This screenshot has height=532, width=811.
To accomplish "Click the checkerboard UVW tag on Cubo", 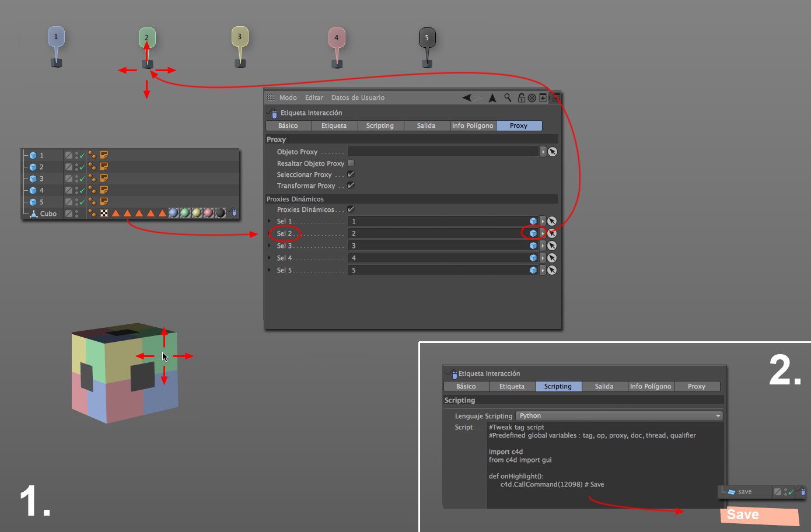I will pyautogui.click(x=104, y=213).
